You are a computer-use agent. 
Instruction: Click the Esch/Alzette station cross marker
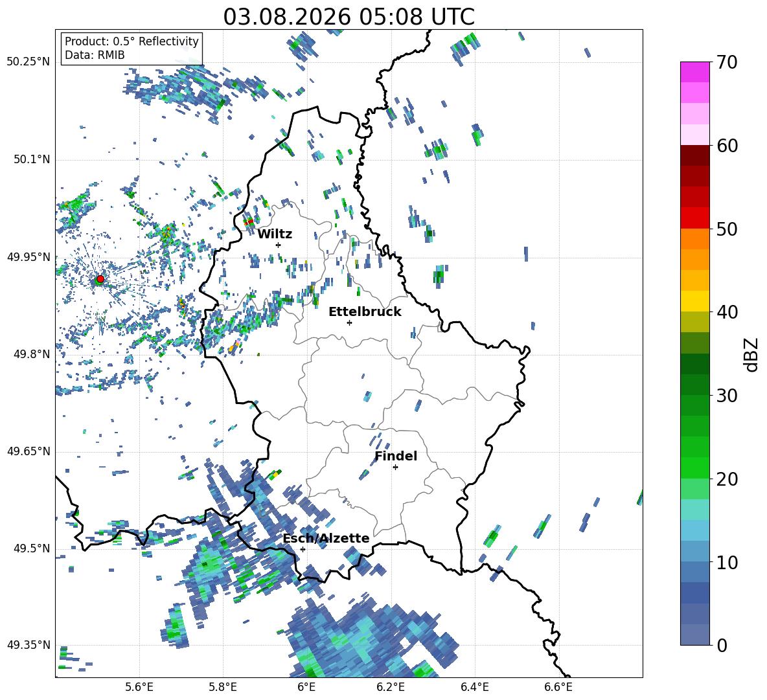[x=303, y=549]
